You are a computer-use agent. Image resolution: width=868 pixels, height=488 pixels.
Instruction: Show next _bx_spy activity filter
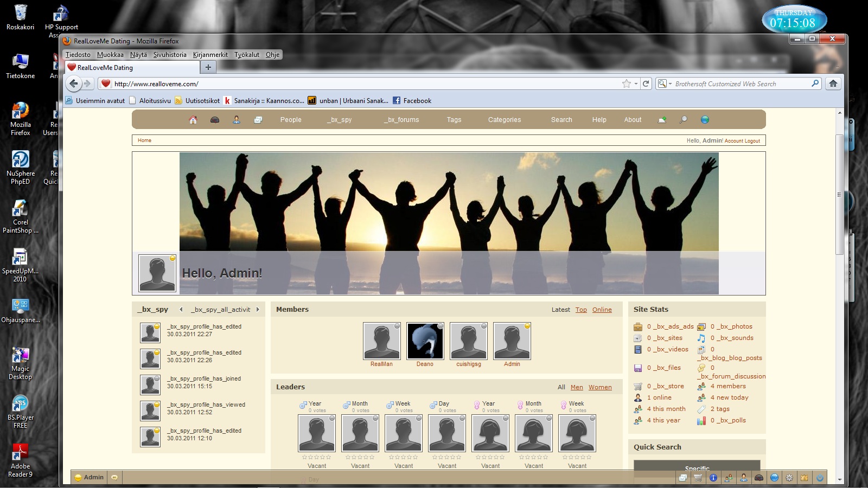tap(258, 310)
